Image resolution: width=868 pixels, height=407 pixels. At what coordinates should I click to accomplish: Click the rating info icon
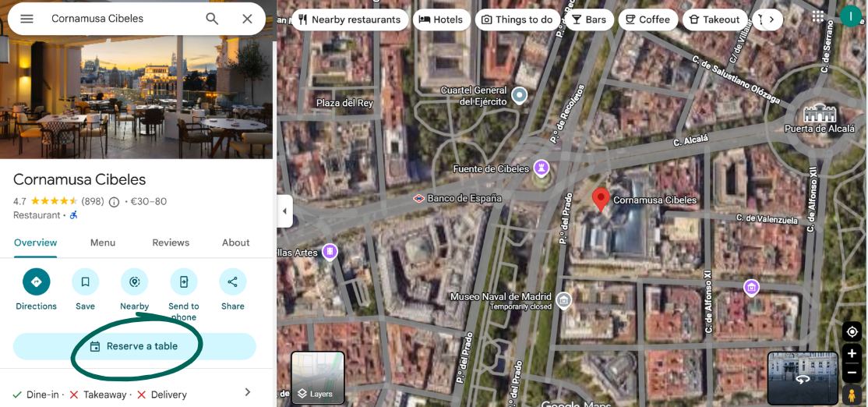coord(114,202)
